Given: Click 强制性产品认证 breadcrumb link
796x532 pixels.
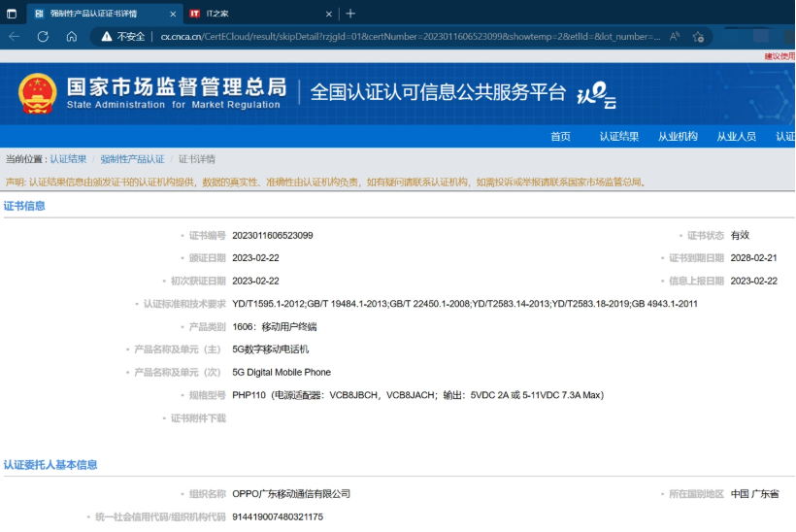Looking at the screenshot, I should 132,159.
